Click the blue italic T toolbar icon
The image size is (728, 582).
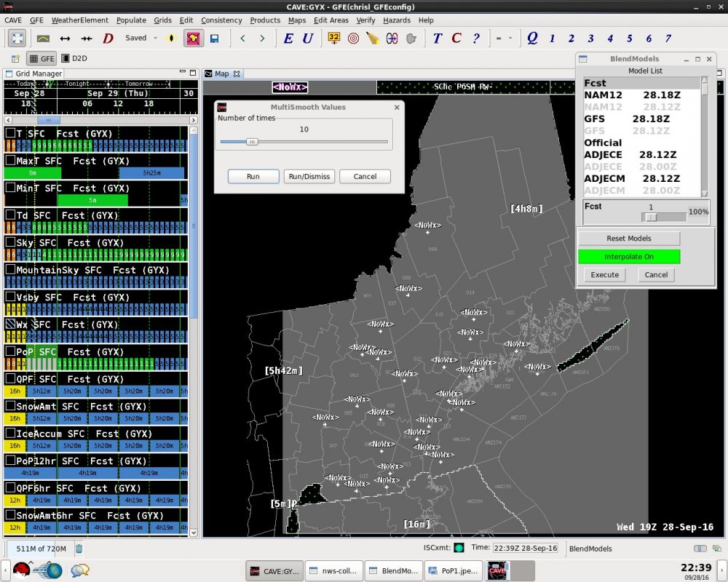(437, 39)
